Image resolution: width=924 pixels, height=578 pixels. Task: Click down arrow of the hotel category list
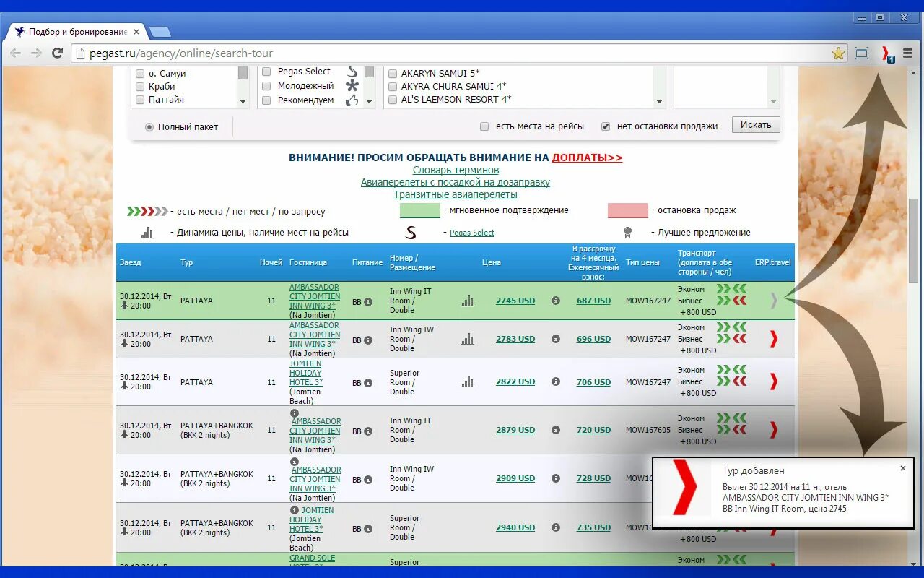pyautogui.click(x=370, y=103)
